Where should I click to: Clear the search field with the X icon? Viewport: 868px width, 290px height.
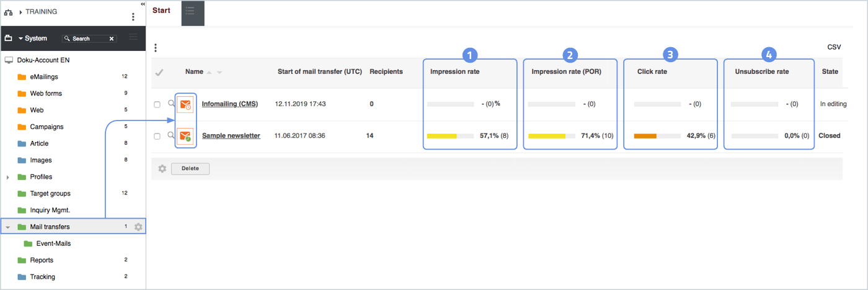112,39
